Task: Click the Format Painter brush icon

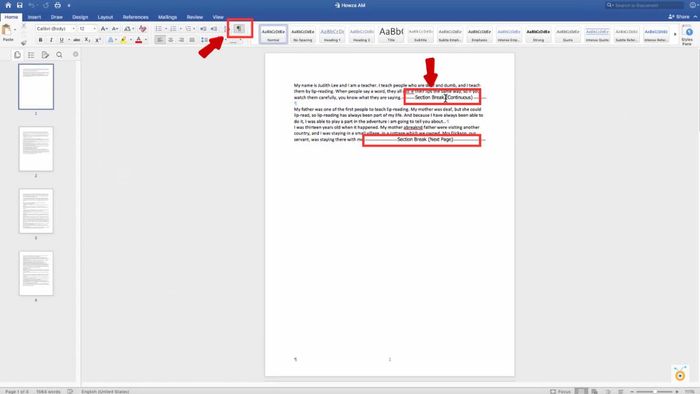Action: 23,42
